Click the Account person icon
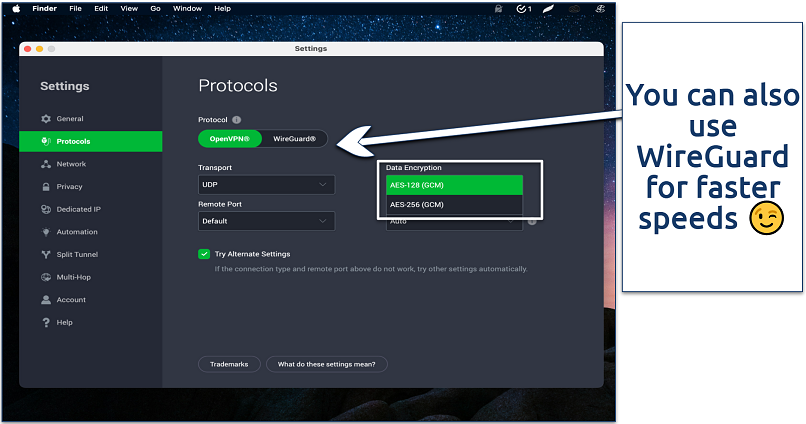 click(x=46, y=300)
